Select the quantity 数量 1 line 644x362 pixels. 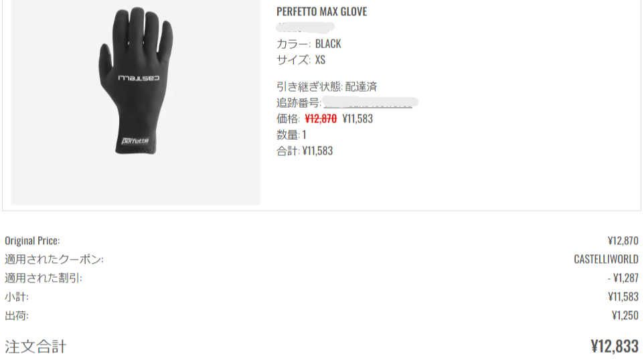(x=291, y=134)
